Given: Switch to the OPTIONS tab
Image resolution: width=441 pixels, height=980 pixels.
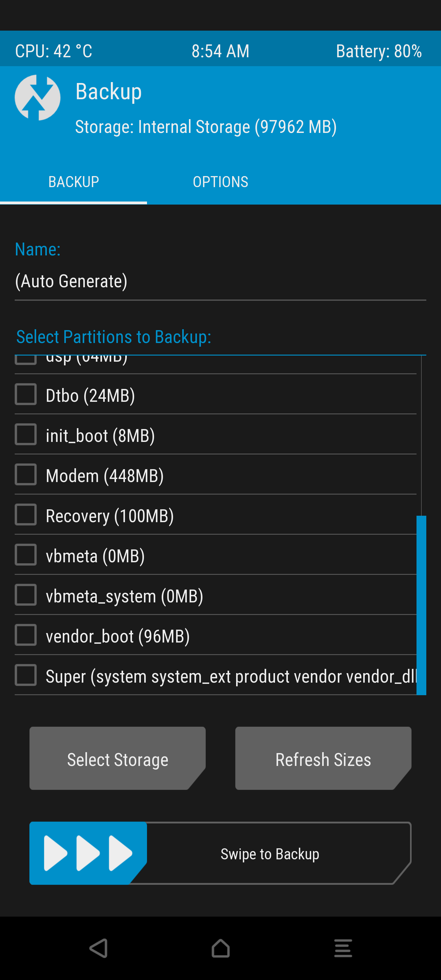Looking at the screenshot, I should 220,182.
